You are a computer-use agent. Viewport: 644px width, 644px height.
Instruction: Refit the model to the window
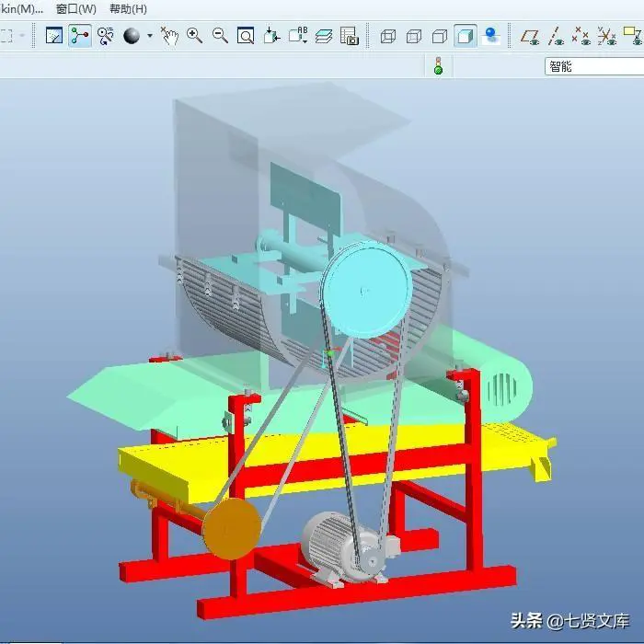[x=246, y=36]
